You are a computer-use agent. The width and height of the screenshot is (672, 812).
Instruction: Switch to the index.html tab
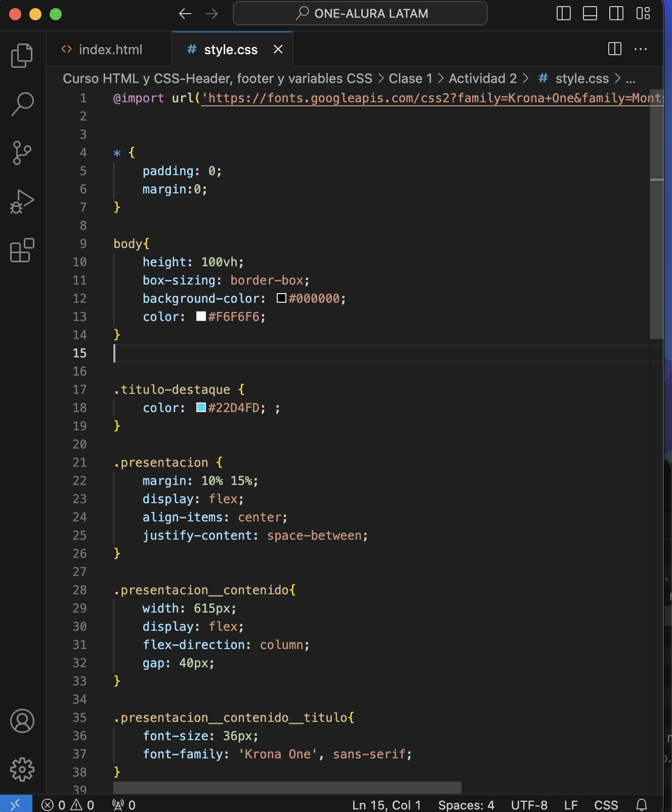pyautogui.click(x=109, y=50)
